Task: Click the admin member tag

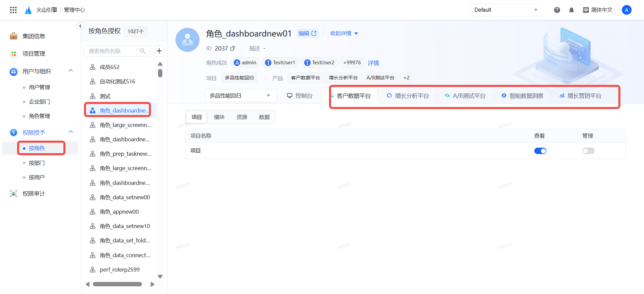Action: (245, 63)
